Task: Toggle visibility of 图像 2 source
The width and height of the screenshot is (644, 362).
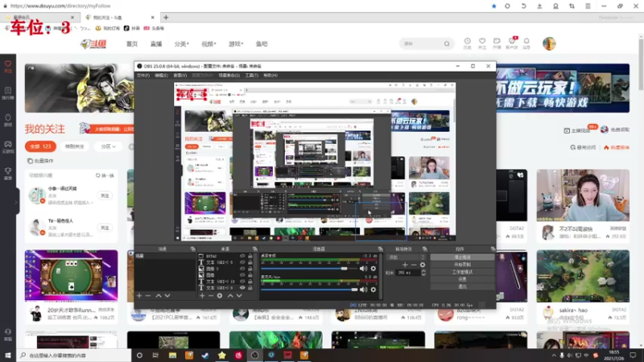Action: pos(242,269)
